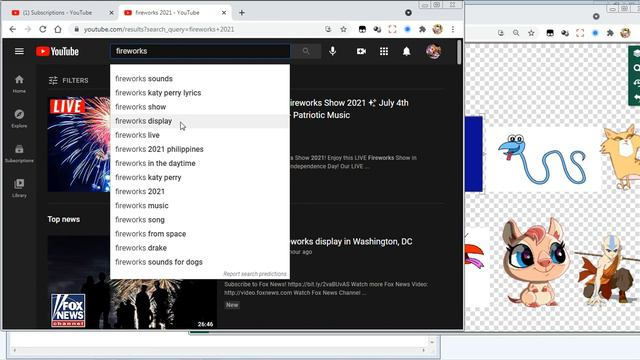Viewport: 640px width, 360px height.
Task: Open a new browser tab
Action: (242, 13)
